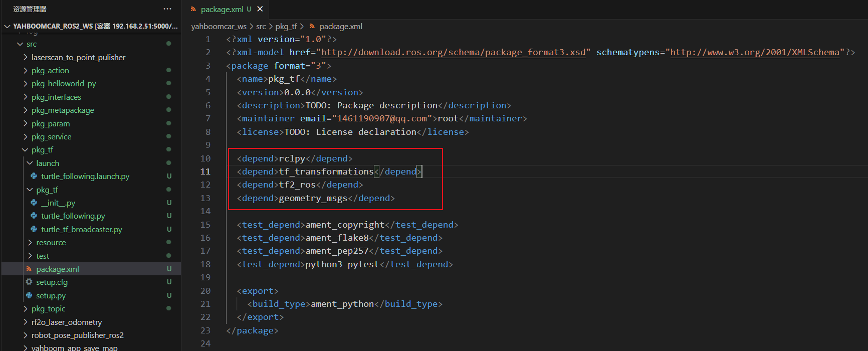The height and width of the screenshot is (351, 868).
Task: Expand the resource folder
Action: tap(30, 243)
